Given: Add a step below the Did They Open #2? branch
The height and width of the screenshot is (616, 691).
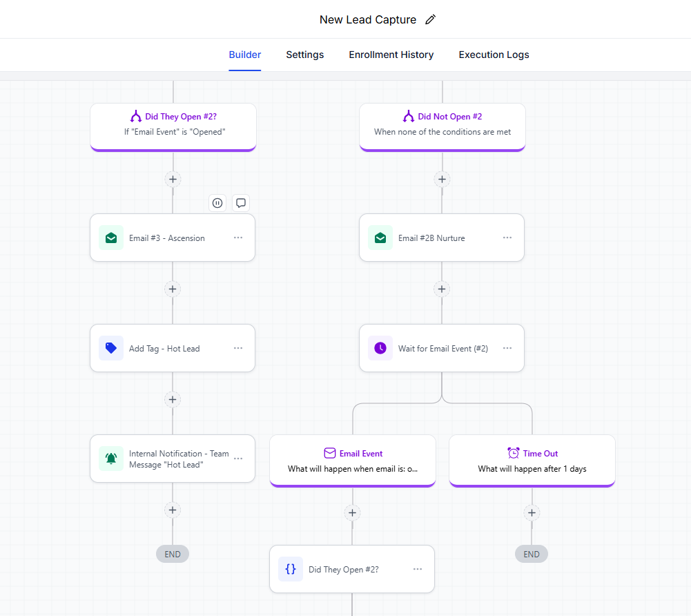Looking at the screenshot, I should (x=173, y=179).
